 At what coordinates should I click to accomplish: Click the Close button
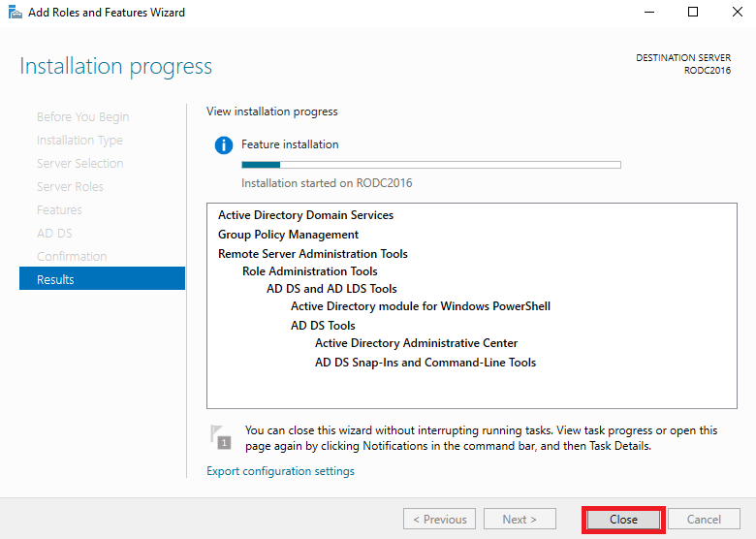click(623, 520)
